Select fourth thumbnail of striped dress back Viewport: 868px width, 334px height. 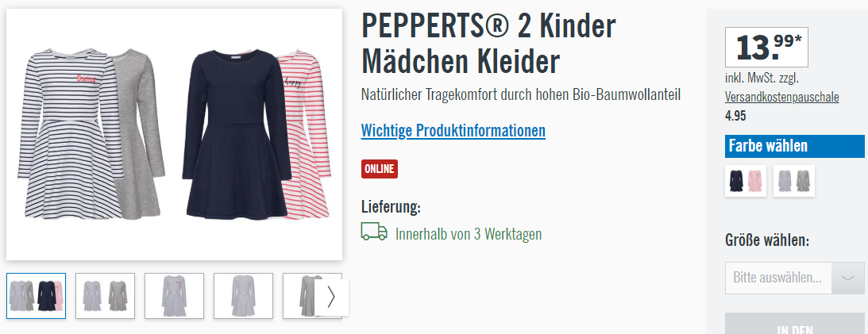243,296
